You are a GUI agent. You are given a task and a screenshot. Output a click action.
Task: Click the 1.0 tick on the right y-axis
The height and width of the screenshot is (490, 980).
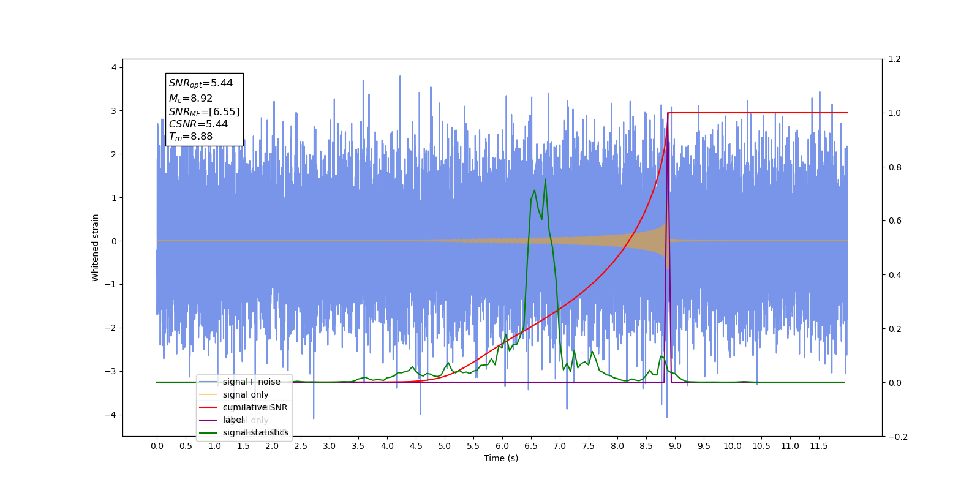point(895,113)
